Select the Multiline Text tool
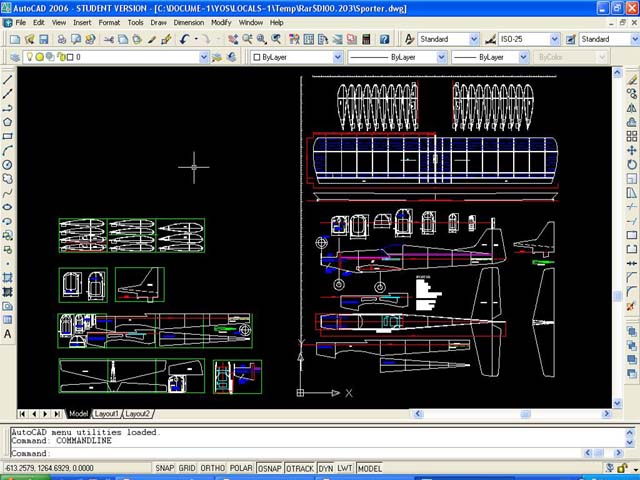The image size is (640, 480). 7,334
